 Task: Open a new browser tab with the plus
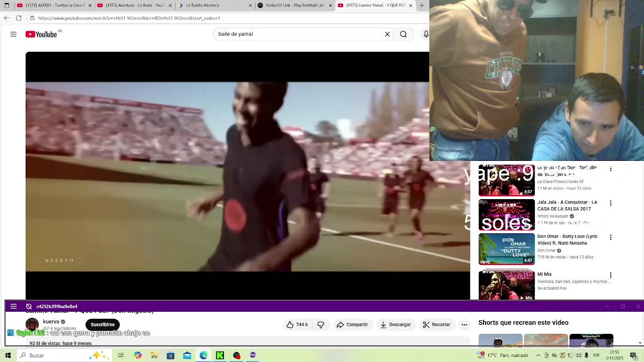(422, 6)
